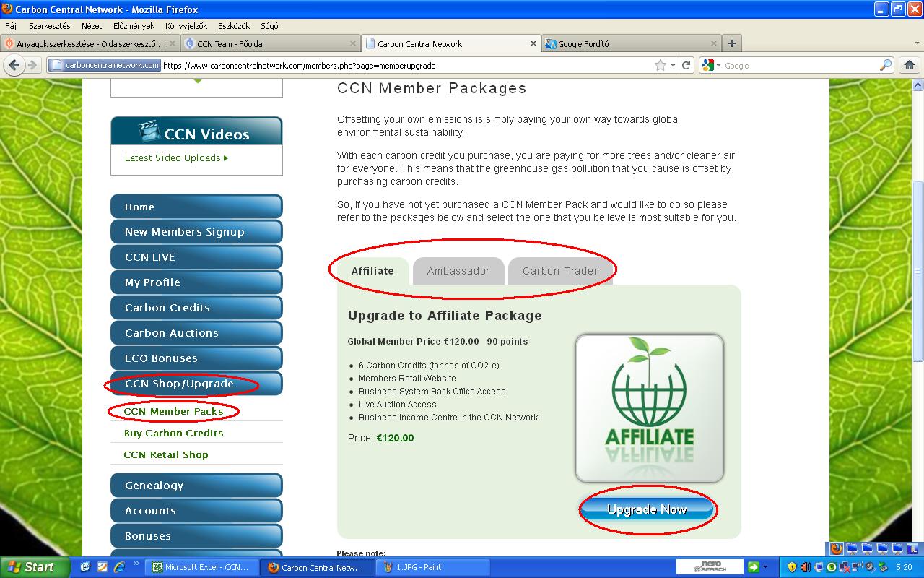Open the Latest Video Uploads link
Screen dimensions: 924x578
coord(176,158)
